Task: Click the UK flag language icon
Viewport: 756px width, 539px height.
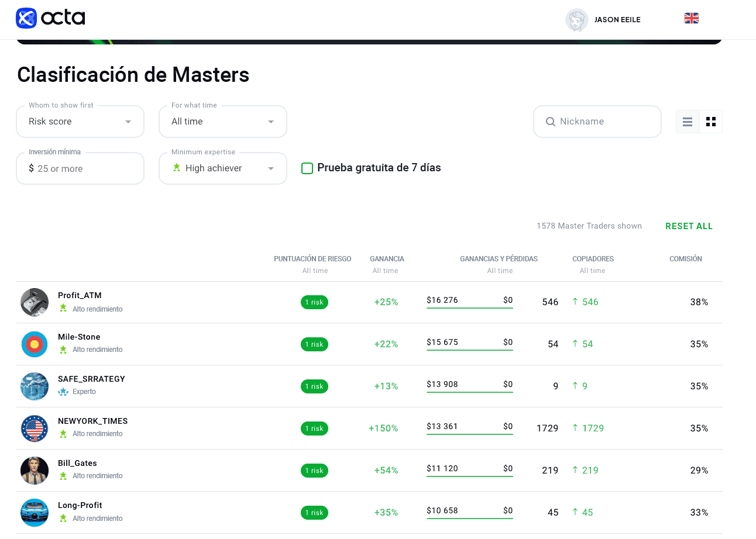Action: pos(691,19)
